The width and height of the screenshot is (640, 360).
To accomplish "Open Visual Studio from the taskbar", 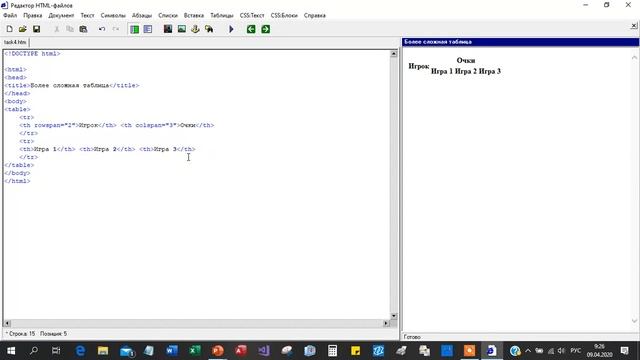I will (x=264, y=351).
